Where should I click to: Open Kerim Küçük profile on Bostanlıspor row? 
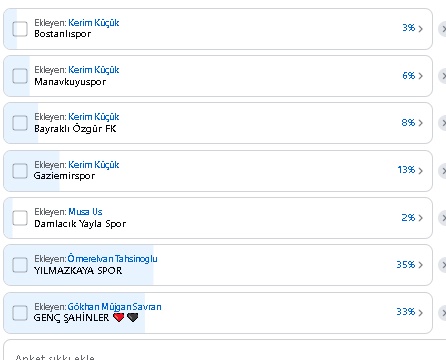(x=94, y=23)
